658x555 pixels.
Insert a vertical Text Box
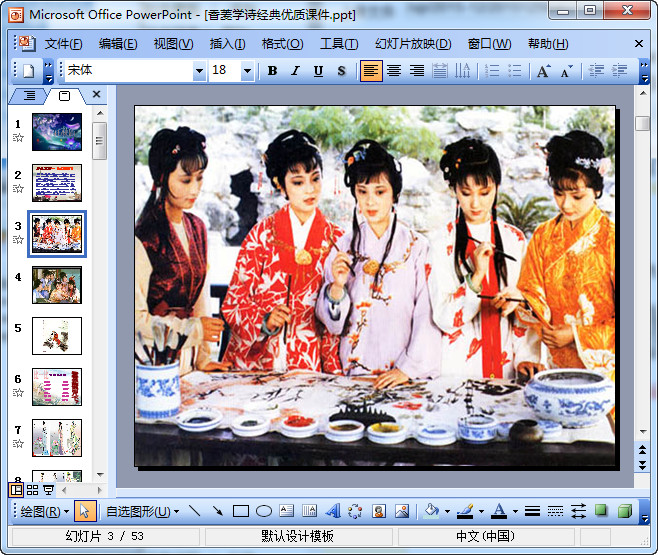coord(310,511)
